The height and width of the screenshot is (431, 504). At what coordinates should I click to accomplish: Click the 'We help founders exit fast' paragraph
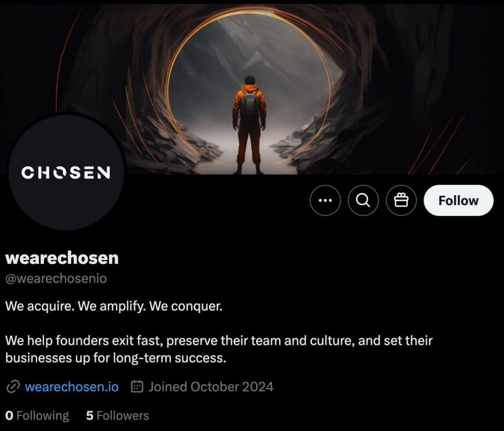219,349
